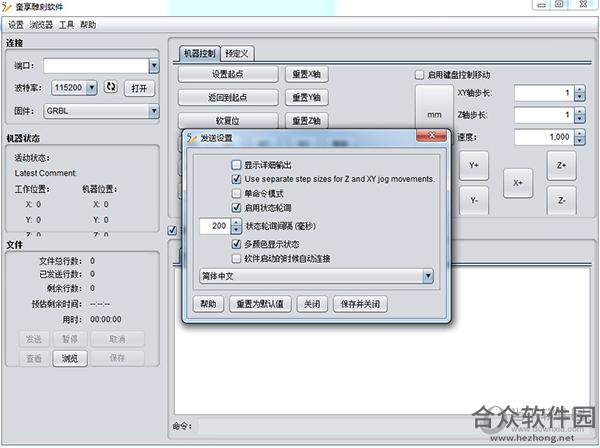Open the 简体中文 language dropdown
Screen dimensions: 600x448
tap(428, 276)
